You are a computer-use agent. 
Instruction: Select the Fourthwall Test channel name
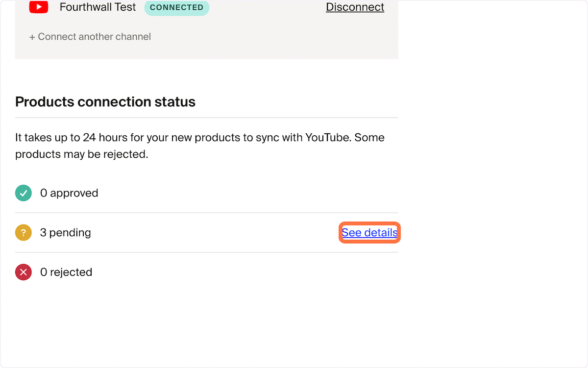(x=98, y=7)
